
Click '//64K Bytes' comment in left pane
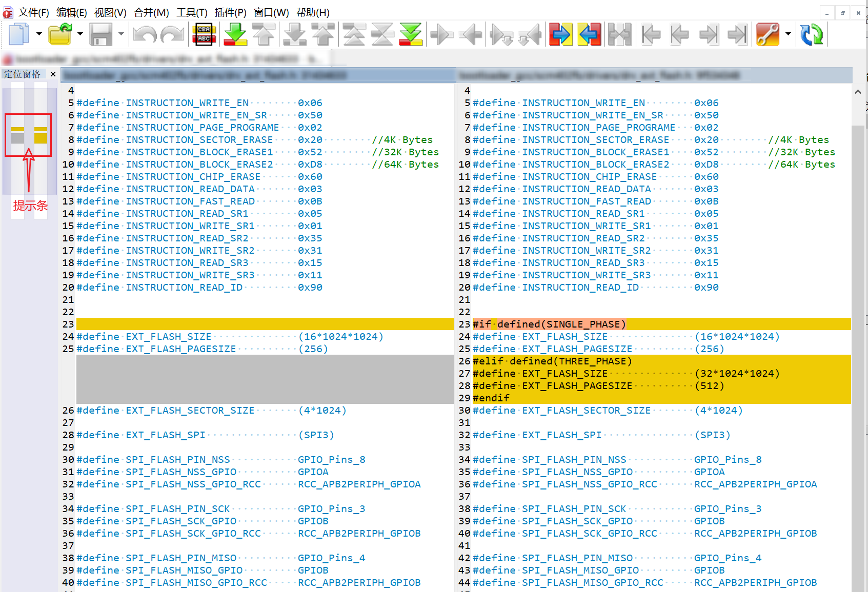[406, 164]
